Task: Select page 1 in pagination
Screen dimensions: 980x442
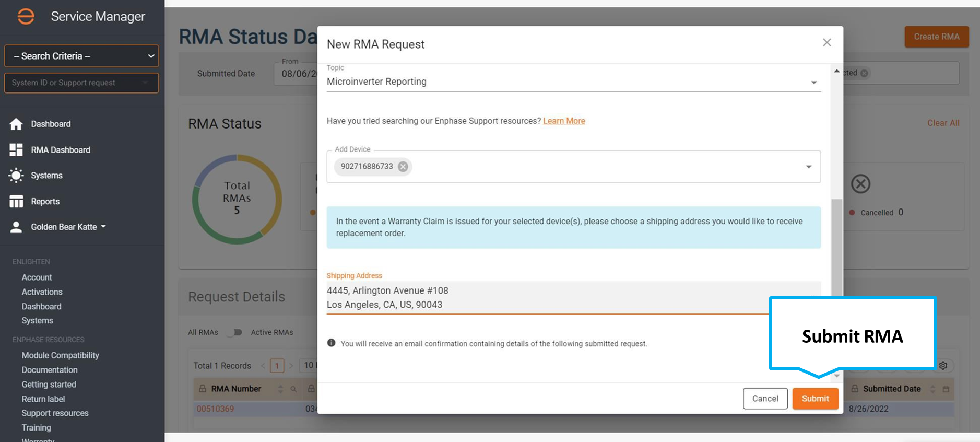Action: [277, 366]
